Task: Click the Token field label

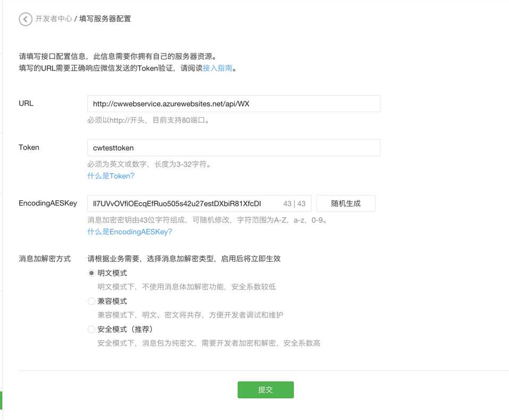Action: pyautogui.click(x=29, y=147)
